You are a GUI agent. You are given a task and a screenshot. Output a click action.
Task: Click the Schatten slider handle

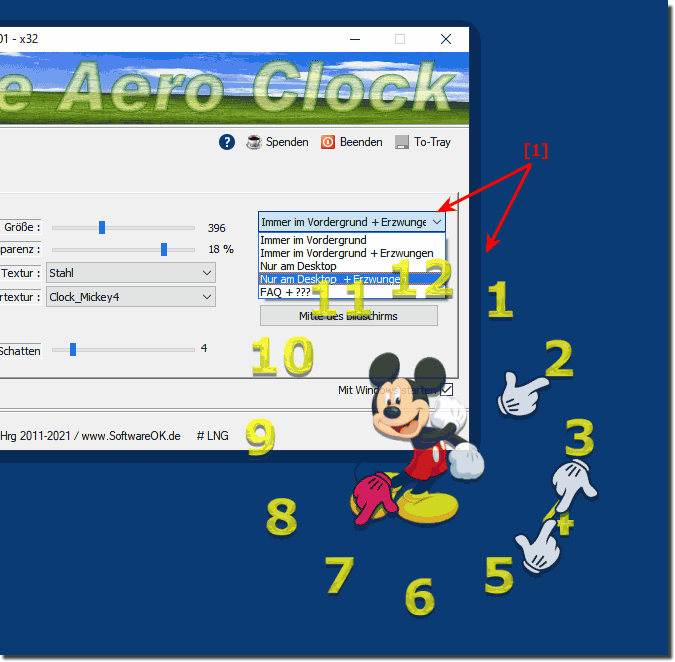(x=73, y=349)
